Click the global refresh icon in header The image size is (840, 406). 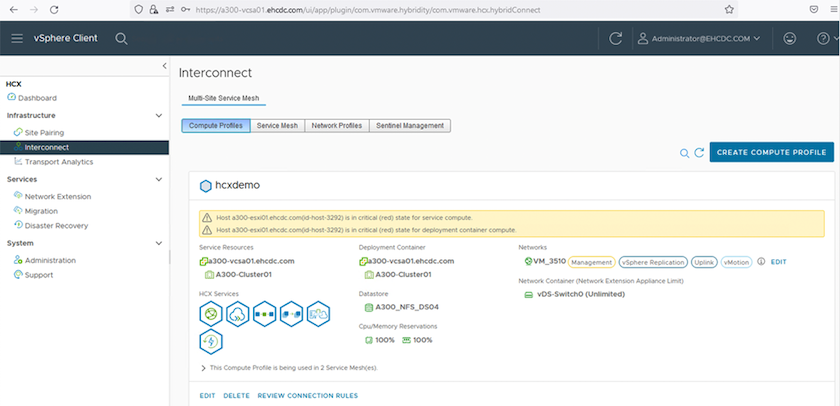point(616,38)
